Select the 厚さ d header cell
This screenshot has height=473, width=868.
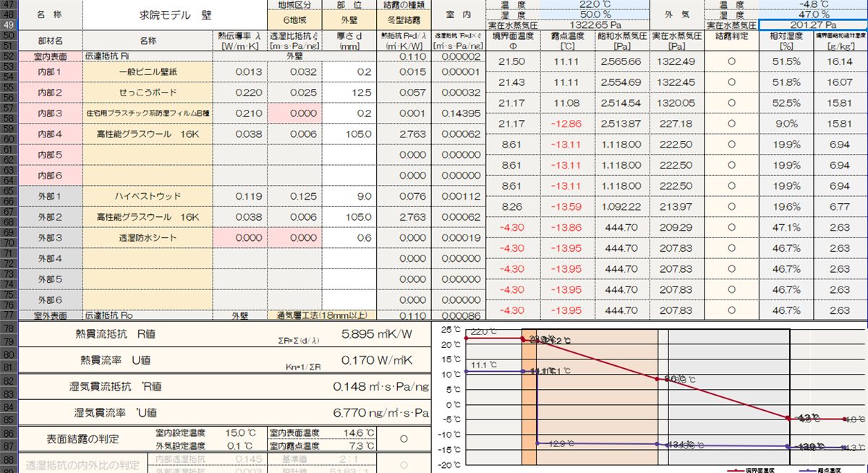350,41
